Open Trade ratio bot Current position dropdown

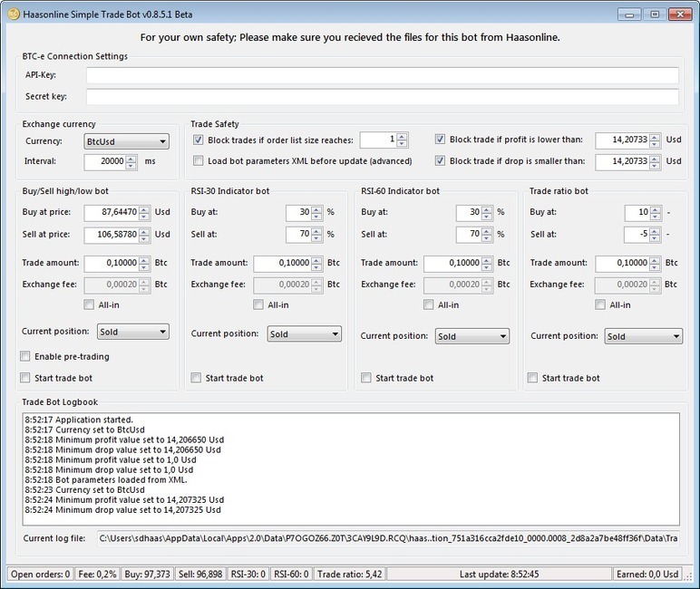tap(643, 336)
